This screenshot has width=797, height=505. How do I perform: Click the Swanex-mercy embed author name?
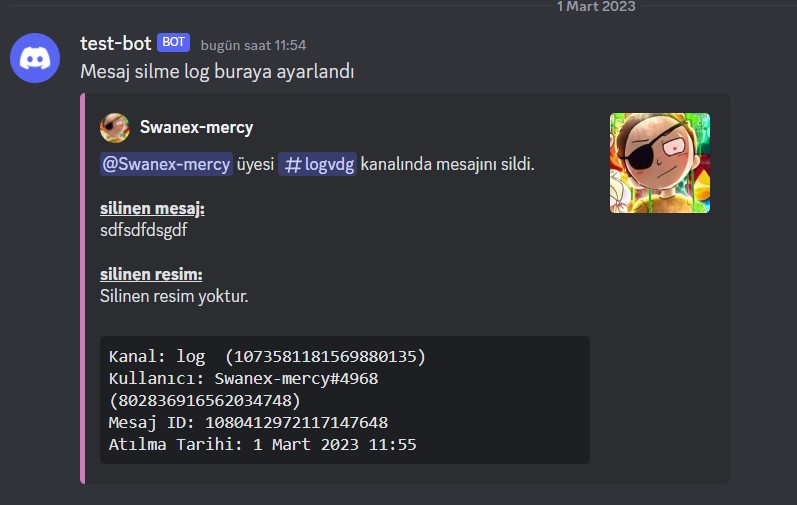(196, 127)
